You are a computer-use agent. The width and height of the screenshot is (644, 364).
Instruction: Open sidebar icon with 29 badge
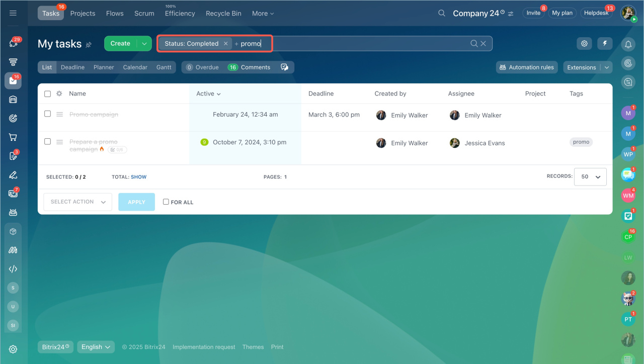coord(13,43)
